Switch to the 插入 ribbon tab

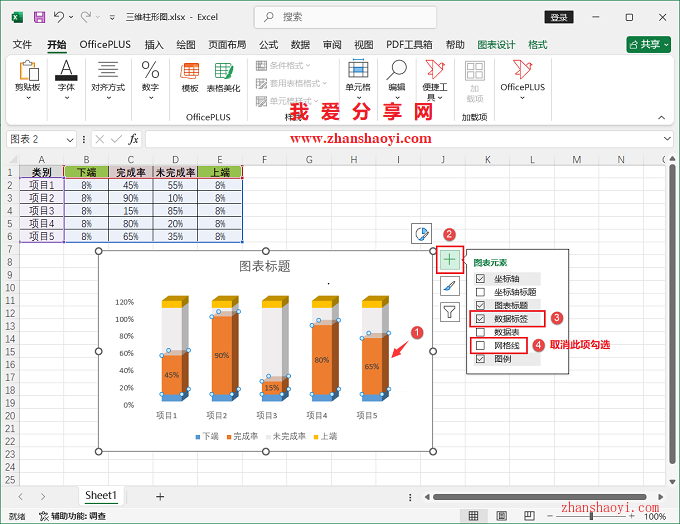coord(154,45)
